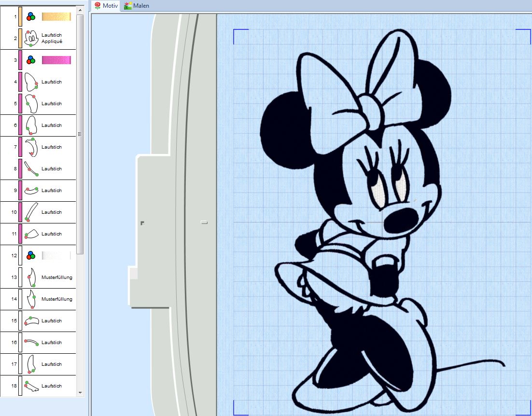Select Laufstich item number 16
Screen dimensions: 532x416
tap(51, 343)
